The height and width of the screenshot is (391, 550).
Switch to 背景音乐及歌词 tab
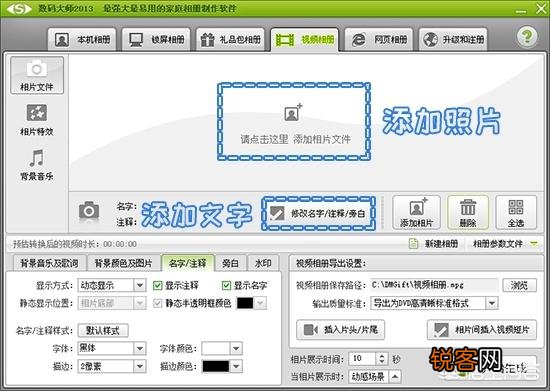tap(49, 263)
